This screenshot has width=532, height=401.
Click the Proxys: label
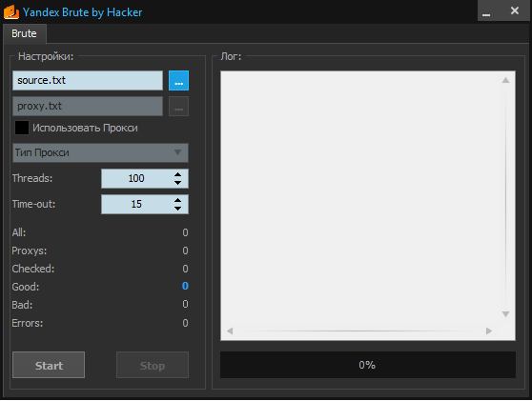click(x=30, y=251)
